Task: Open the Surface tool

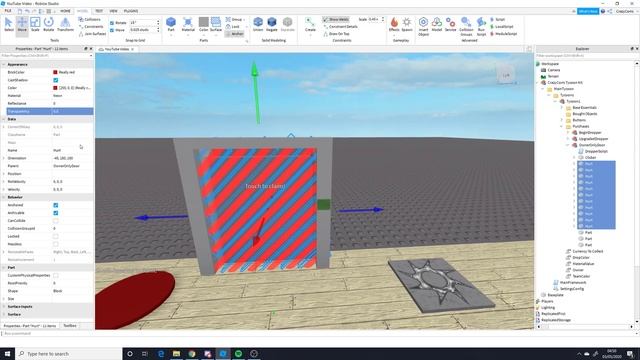Action: 216,24
